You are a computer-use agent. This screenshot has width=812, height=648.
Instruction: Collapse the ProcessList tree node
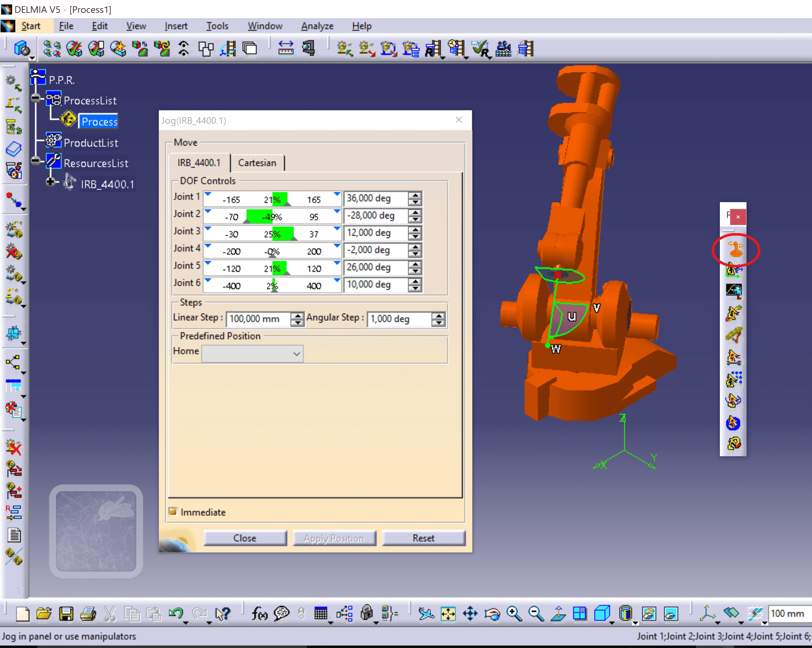pyautogui.click(x=36, y=99)
